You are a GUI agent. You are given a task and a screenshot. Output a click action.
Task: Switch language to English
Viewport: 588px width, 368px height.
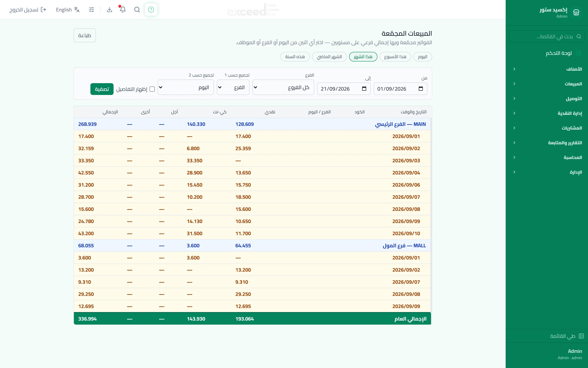68,10
